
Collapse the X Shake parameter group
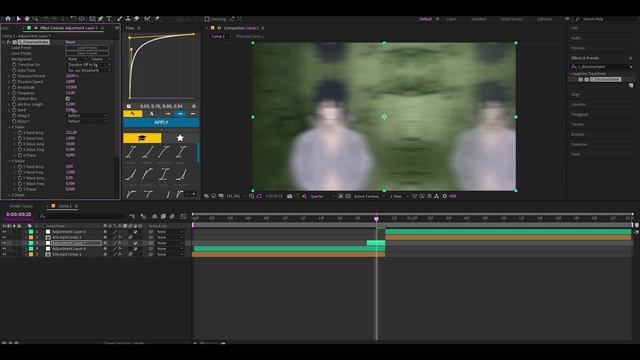pos(9,127)
